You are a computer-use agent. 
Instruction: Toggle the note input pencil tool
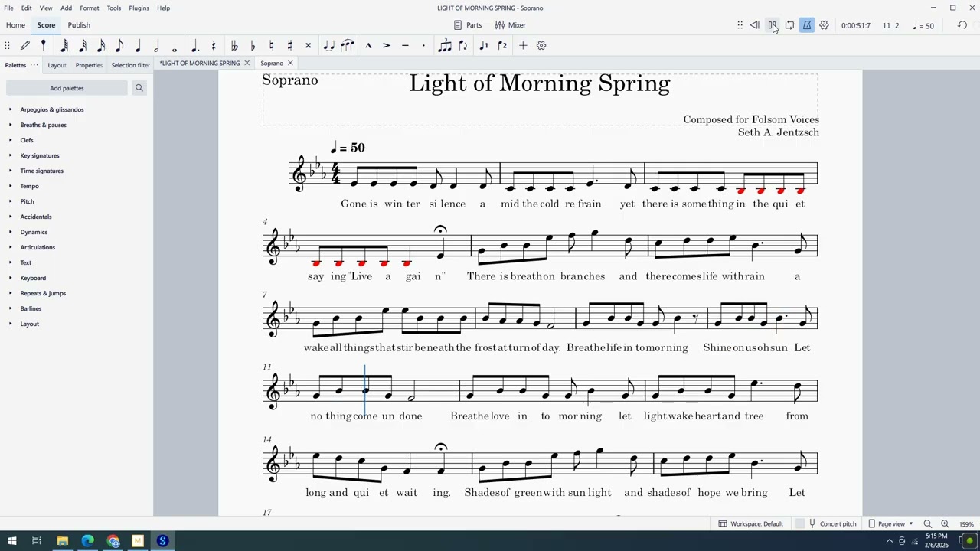pyautogui.click(x=25, y=46)
